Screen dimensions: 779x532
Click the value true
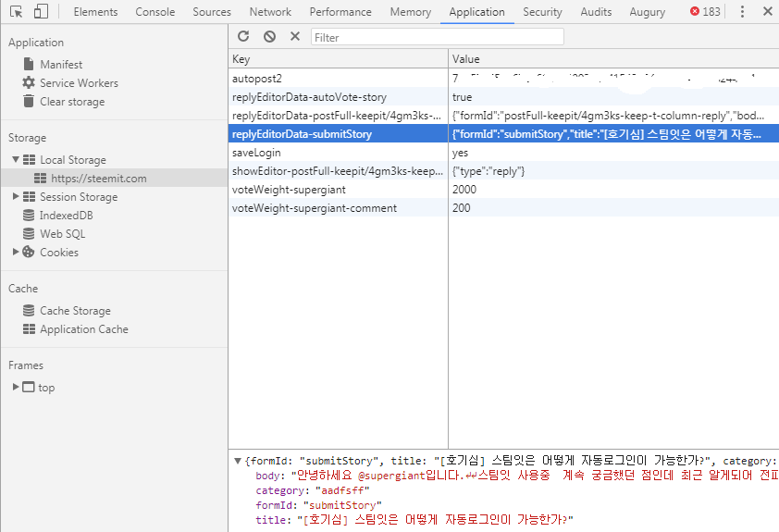tap(462, 97)
